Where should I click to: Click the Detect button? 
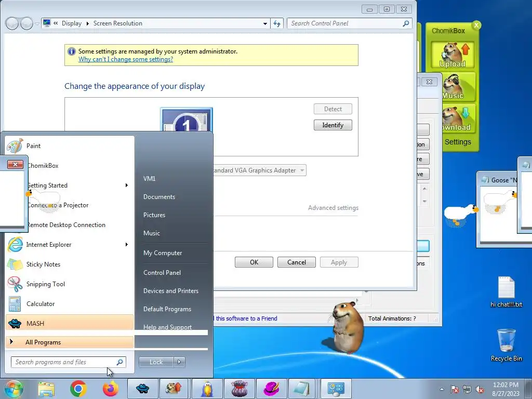click(x=333, y=109)
